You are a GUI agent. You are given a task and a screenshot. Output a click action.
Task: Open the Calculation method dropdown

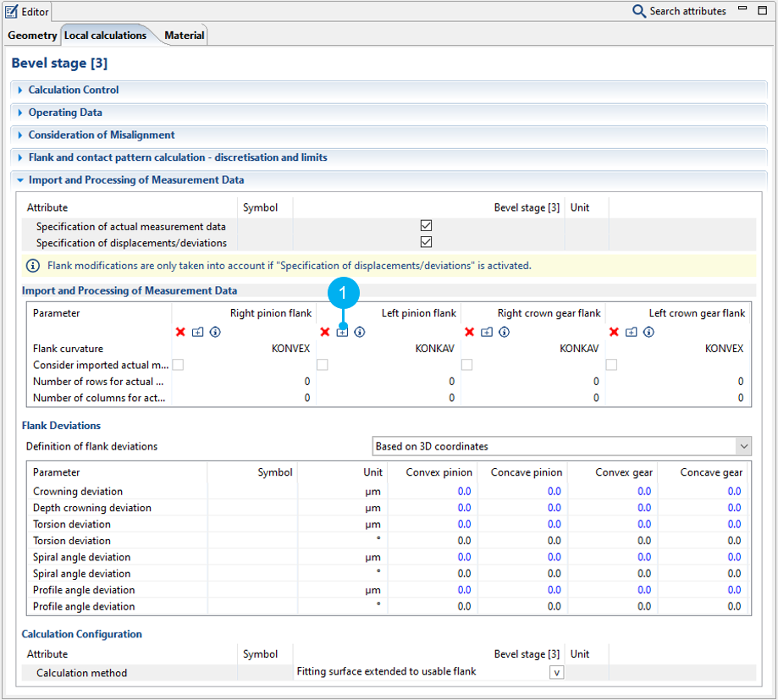click(556, 671)
